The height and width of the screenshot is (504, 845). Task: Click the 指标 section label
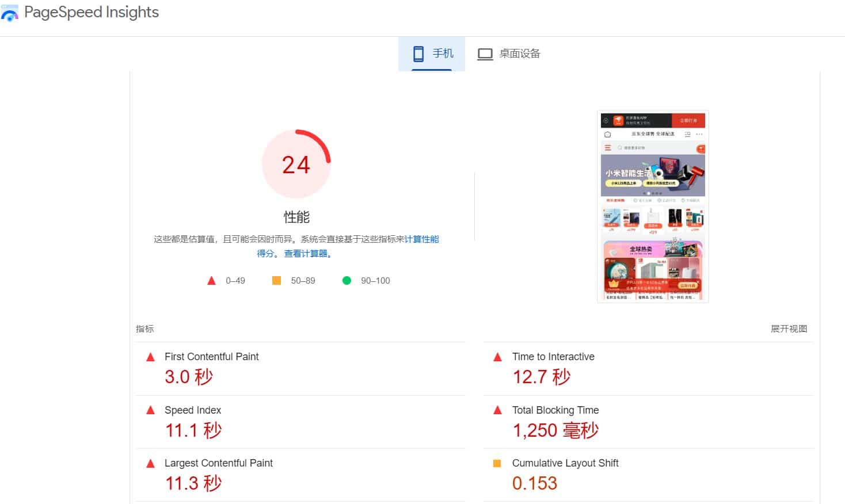144,329
